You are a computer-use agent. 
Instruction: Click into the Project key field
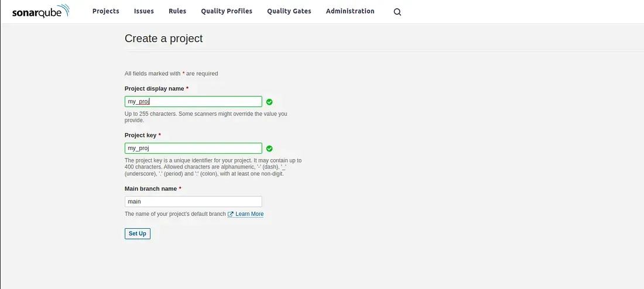[x=193, y=149]
